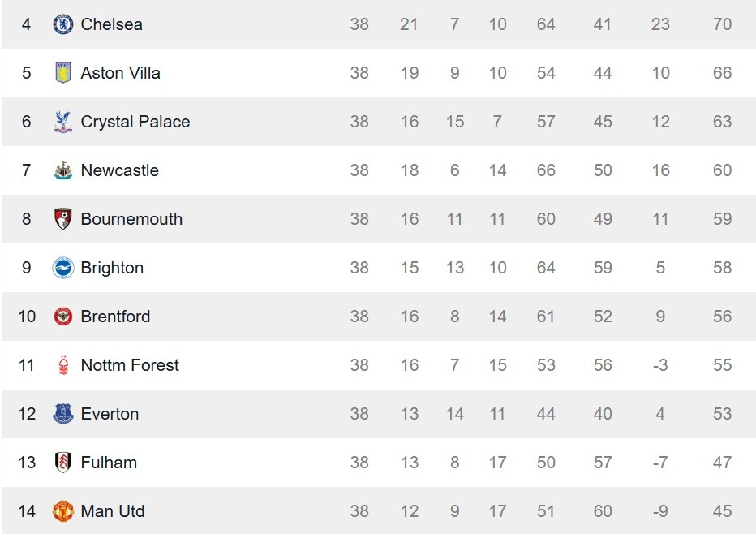Click the Brighton seagull crest

62,268
